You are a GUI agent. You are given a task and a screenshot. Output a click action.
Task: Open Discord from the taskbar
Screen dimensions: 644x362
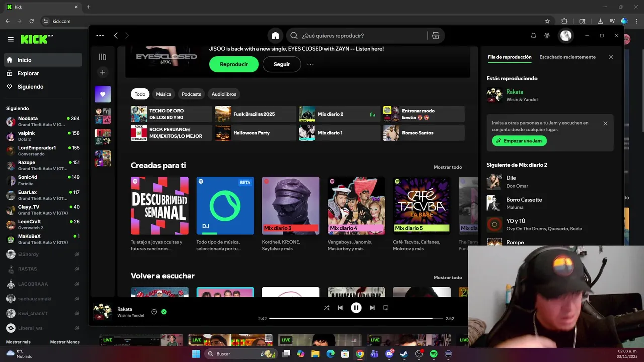389,354
